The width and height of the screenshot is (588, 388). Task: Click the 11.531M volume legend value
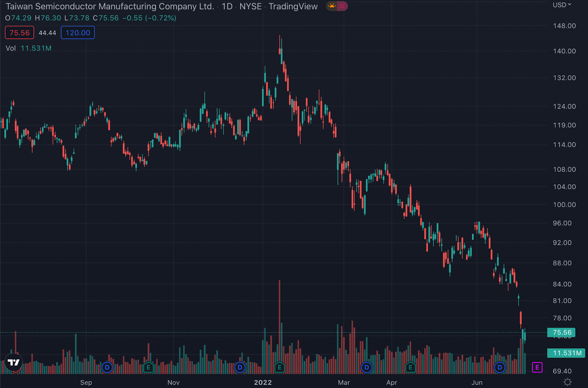tap(36, 48)
